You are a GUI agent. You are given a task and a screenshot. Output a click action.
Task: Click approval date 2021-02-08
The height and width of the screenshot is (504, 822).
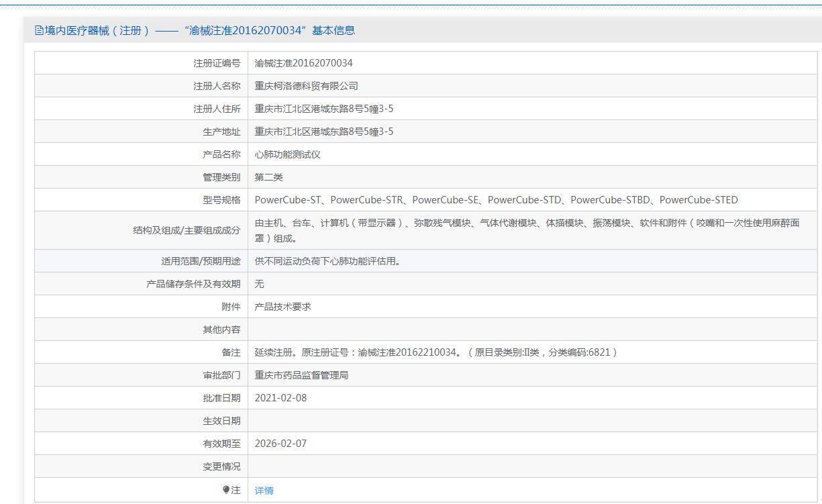click(x=280, y=398)
